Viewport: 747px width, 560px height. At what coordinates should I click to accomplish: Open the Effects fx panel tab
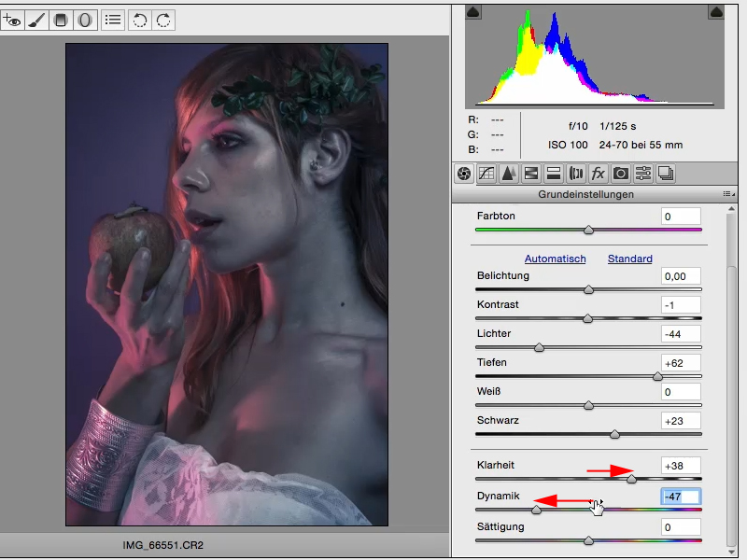(x=598, y=173)
